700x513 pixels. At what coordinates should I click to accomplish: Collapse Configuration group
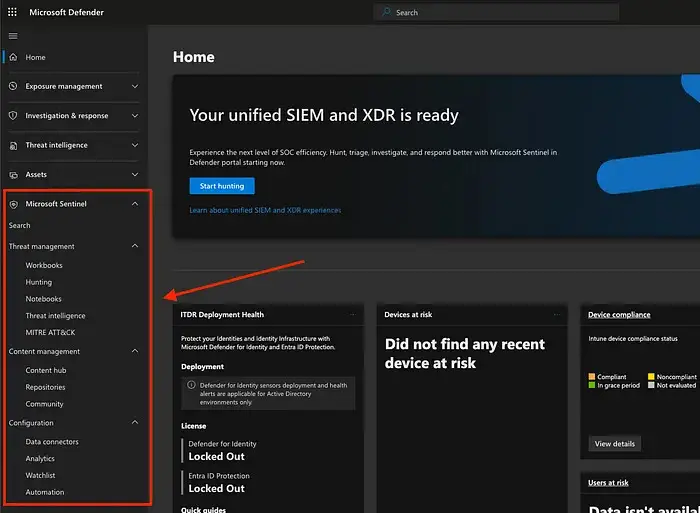coord(135,422)
